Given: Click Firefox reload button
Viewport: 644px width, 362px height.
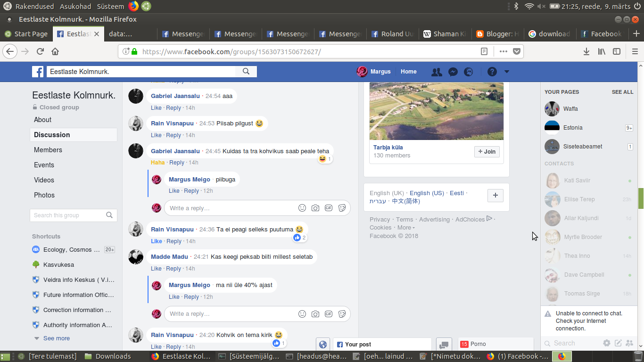Looking at the screenshot, I should click(40, 51).
